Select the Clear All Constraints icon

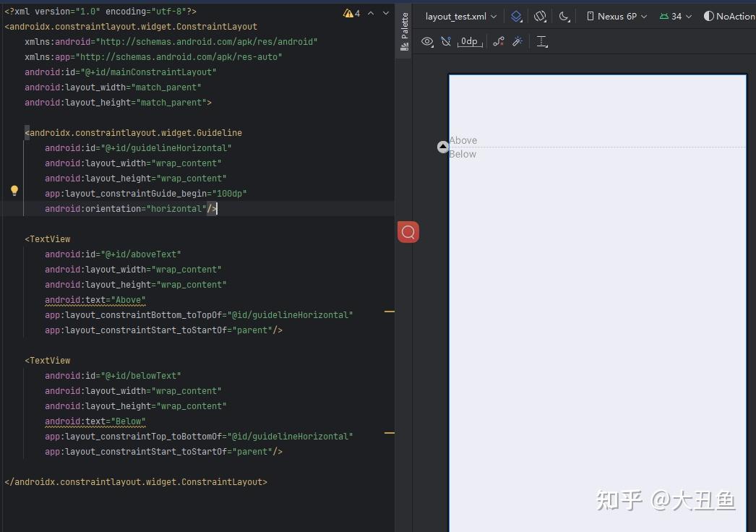[498, 41]
